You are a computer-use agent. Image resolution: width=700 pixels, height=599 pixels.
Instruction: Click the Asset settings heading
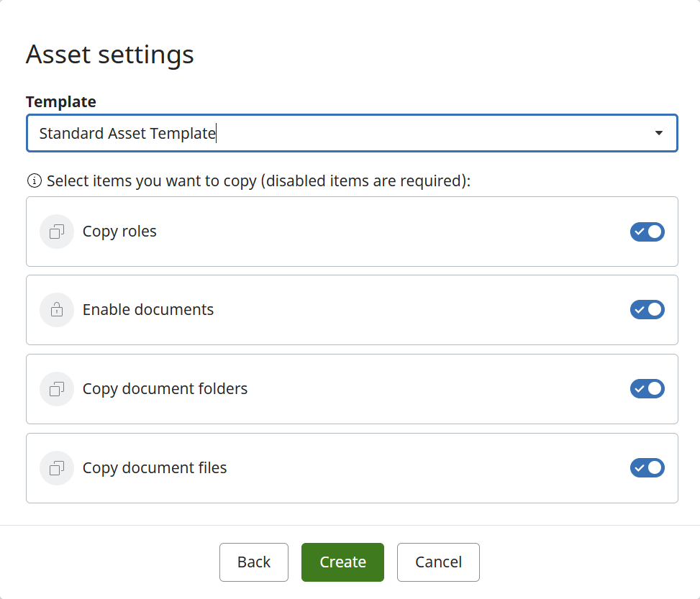(x=110, y=55)
